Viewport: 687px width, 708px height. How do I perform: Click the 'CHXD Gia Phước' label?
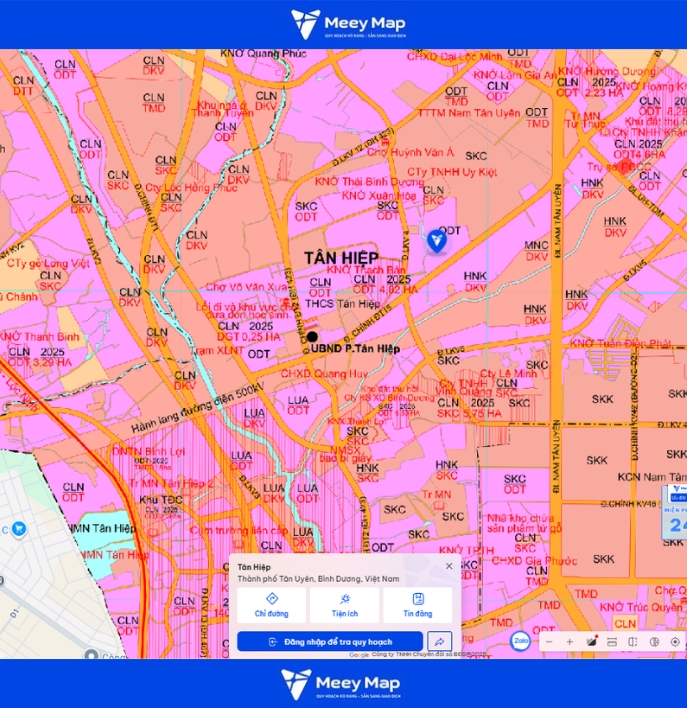534,561
